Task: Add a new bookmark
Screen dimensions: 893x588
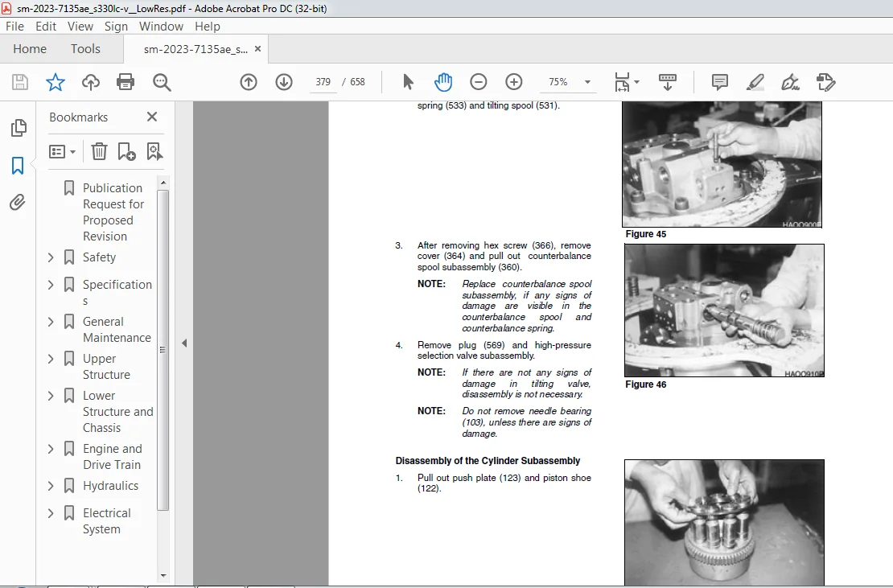Action: pos(126,151)
